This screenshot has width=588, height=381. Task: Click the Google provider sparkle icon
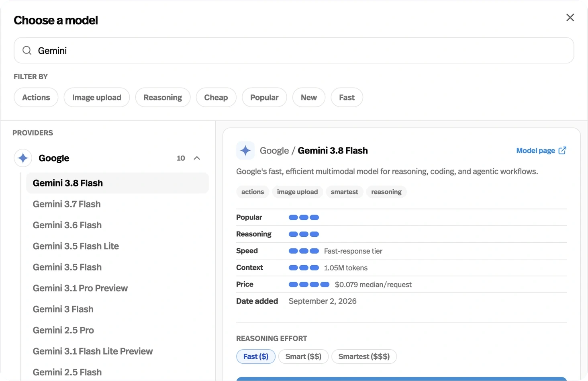point(23,158)
